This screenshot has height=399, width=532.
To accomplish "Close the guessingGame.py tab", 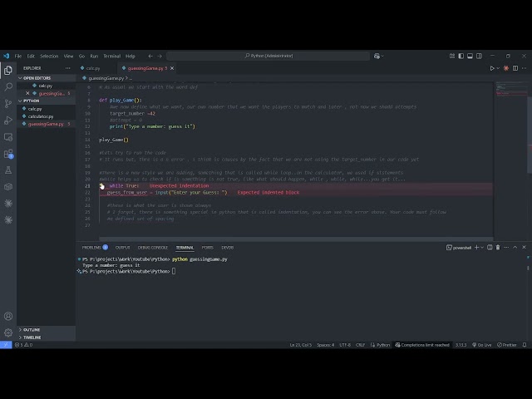I will pos(172,68).
